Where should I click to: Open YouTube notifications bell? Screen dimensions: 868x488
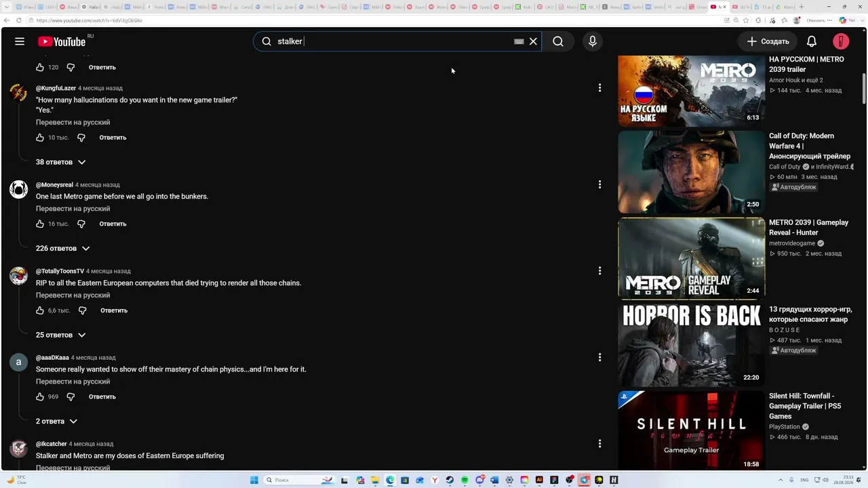[811, 41]
